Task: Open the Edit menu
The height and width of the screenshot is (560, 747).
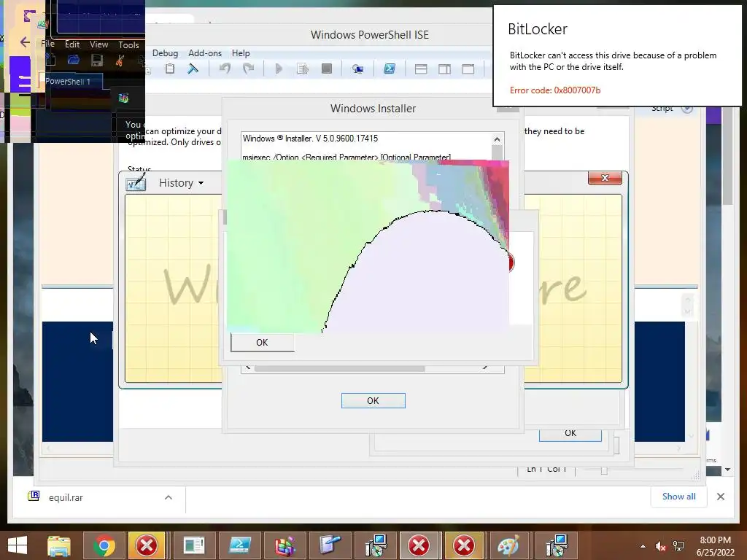Action: [72, 44]
